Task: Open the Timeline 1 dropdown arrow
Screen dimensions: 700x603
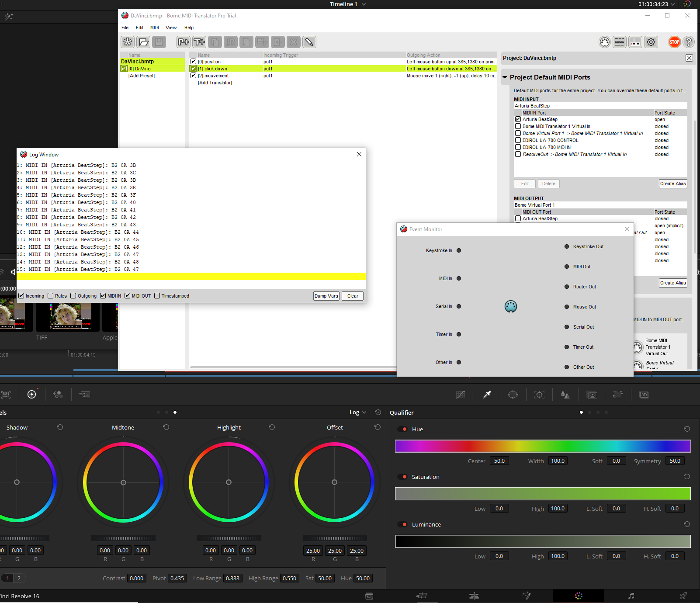Action: point(364,4)
